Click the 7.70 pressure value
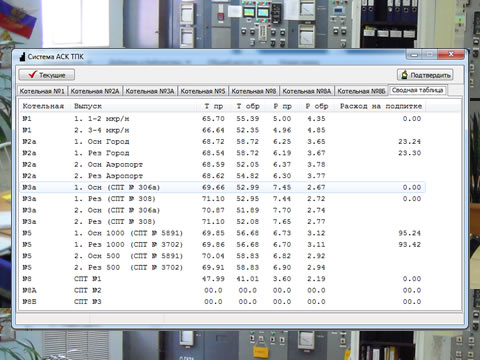Viewport: 480px width, 360px height. click(x=282, y=210)
